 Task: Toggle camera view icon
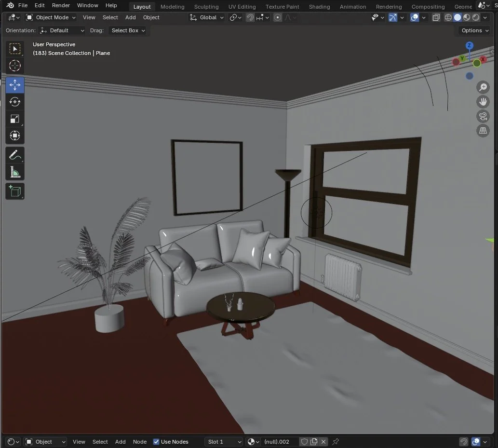pyautogui.click(x=483, y=116)
